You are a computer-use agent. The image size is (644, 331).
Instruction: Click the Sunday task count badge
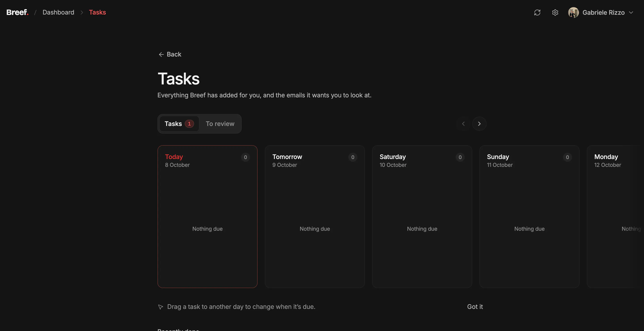coord(567,157)
